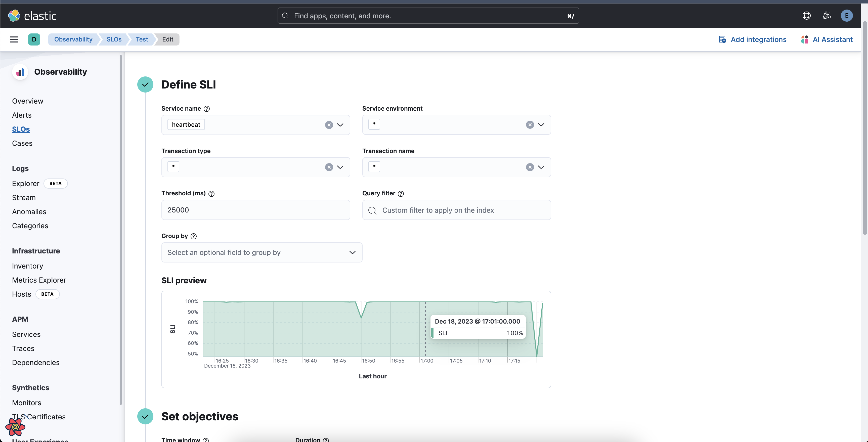This screenshot has height=442, width=868.
Task: Open Overview in the sidebar
Action: click(28, 101)
